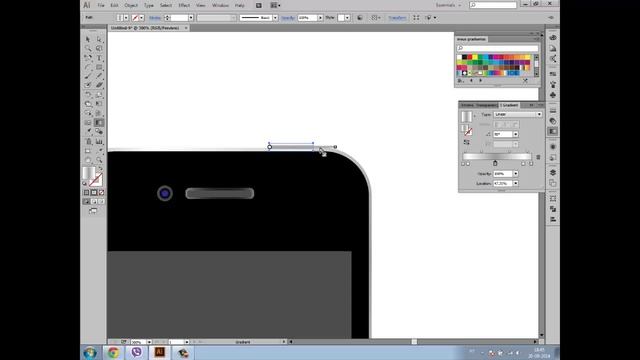Open the gradient stop Opacity dropdown
Viewport: 640px width, 360px height.
(516, 174)
